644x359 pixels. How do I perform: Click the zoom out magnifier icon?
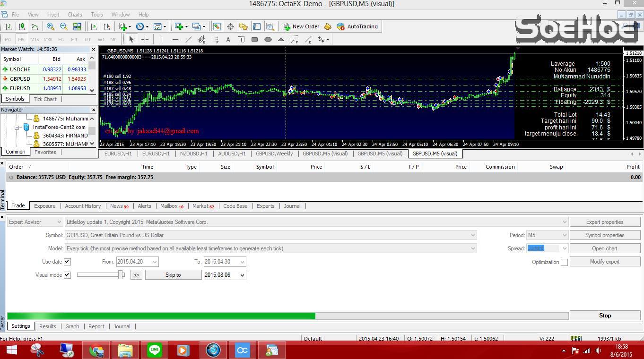click(x=63, y=26)
